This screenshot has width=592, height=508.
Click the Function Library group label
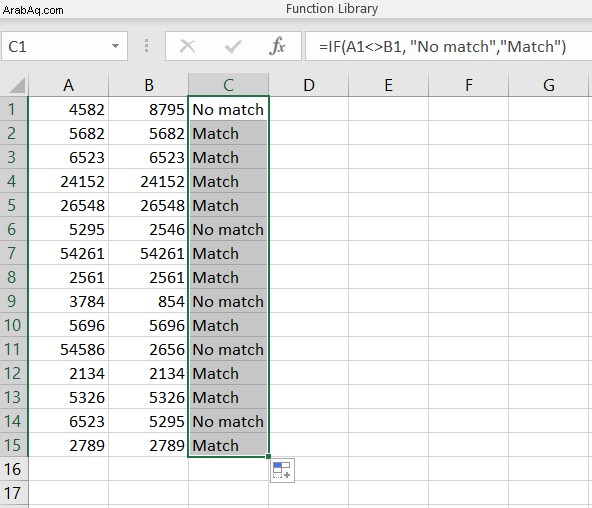[x=332, y=9]
